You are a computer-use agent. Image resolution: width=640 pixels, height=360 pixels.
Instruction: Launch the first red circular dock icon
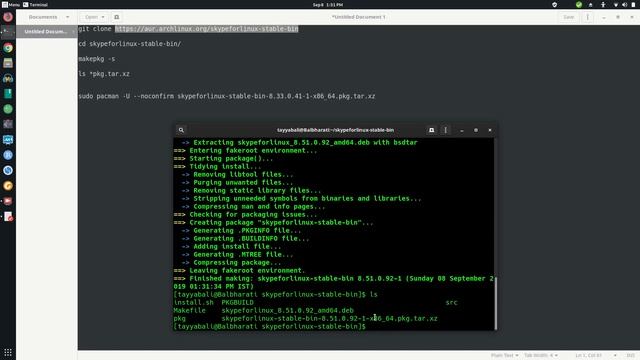pyautogui.click(x=8, y=17)
